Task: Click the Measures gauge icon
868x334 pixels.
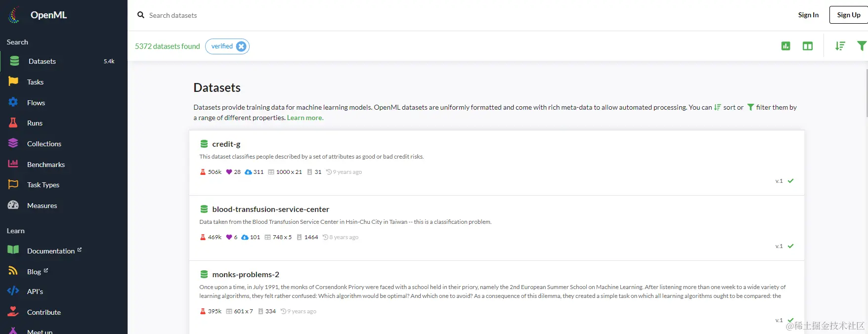Action: pos(13,205)
